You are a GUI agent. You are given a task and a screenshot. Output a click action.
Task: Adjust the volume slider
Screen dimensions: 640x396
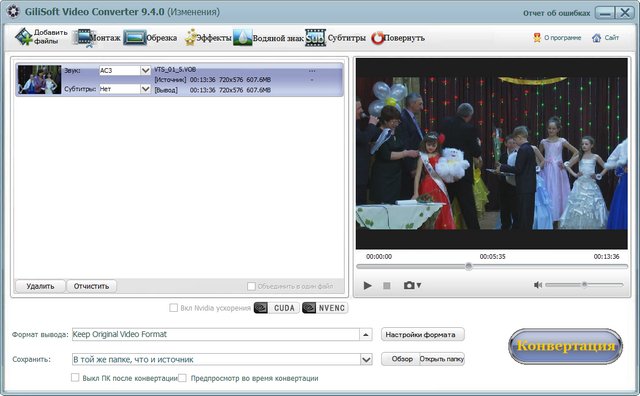[x=584, y=285]
